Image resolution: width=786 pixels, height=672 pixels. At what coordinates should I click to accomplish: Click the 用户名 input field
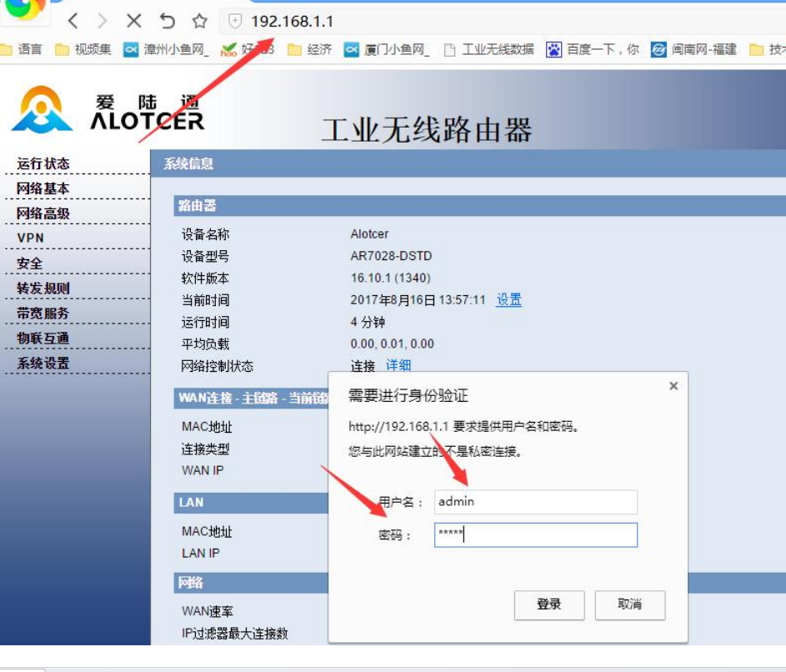(x=535, y=501)
